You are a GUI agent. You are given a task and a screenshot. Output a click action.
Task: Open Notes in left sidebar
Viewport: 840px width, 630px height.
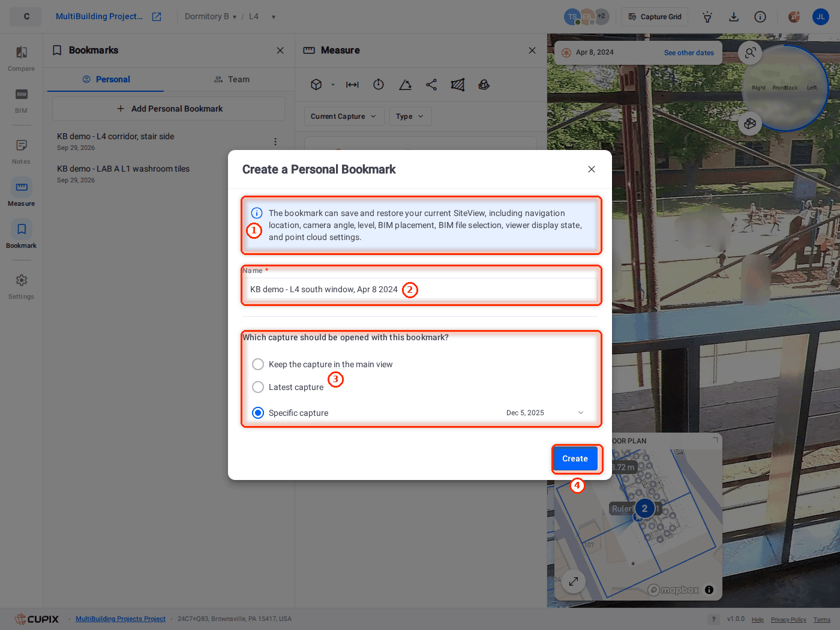pos(21,151)
